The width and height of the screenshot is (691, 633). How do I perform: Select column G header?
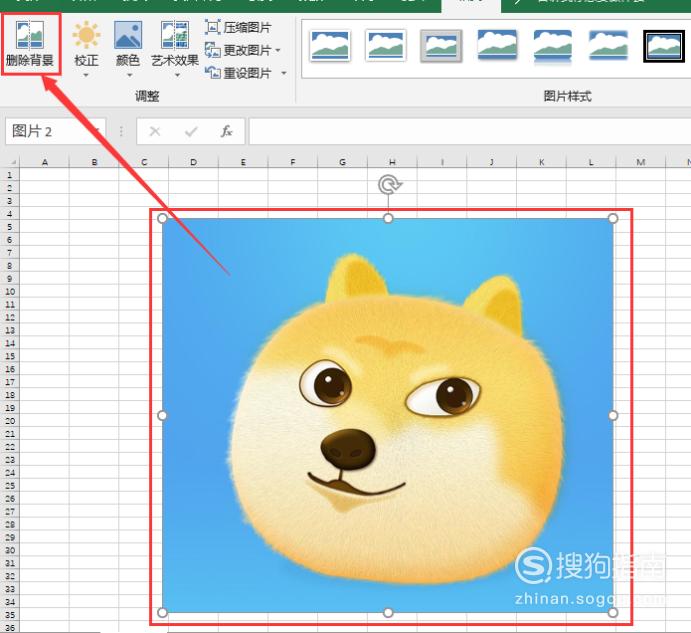(342, 162)
